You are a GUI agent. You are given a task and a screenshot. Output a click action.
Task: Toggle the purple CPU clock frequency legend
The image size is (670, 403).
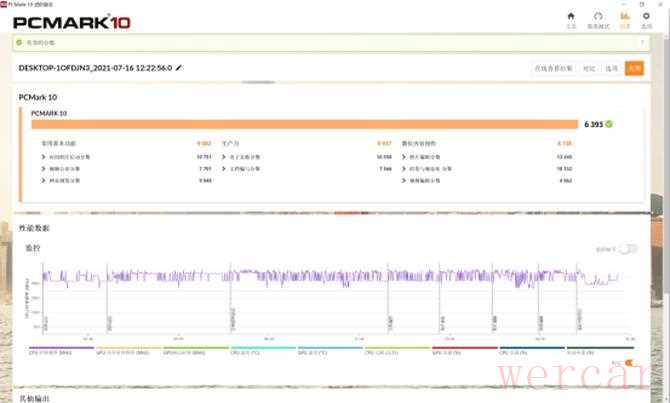[62, 350]
